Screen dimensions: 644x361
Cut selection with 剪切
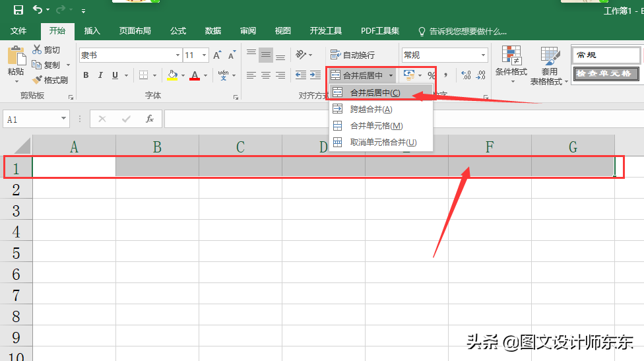(x=46, y=49)
